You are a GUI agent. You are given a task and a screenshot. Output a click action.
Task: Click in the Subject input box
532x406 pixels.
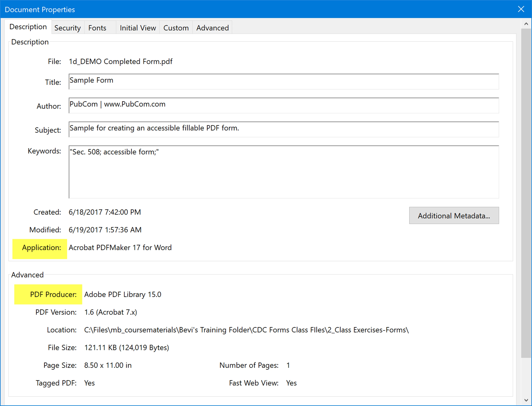284,129
